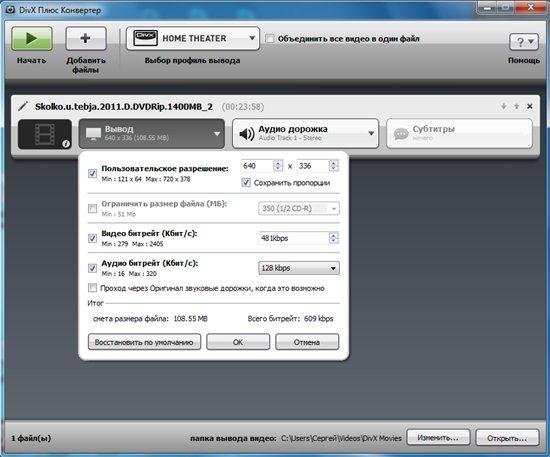Click the Min : 279 Max : 2405 text
The height and width of the screenshot is (457, 550).
(132, 244)
